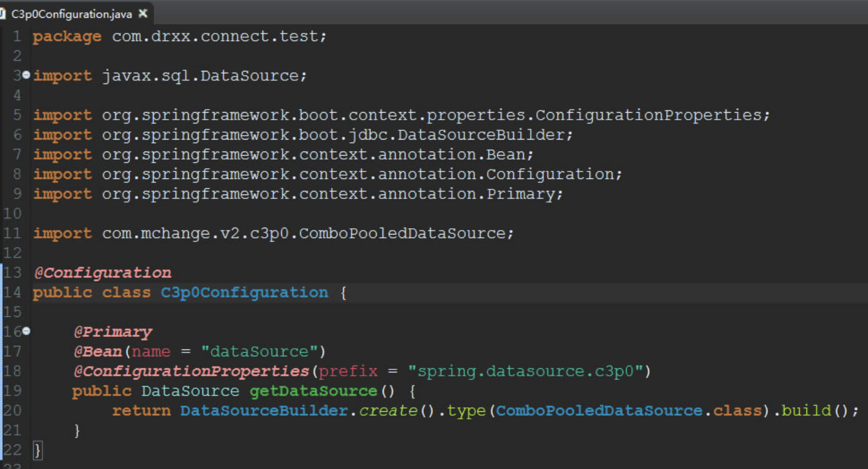Screen dimensions: 868x469
Task: Click the getDataSource method name
Action: [313, 391]
